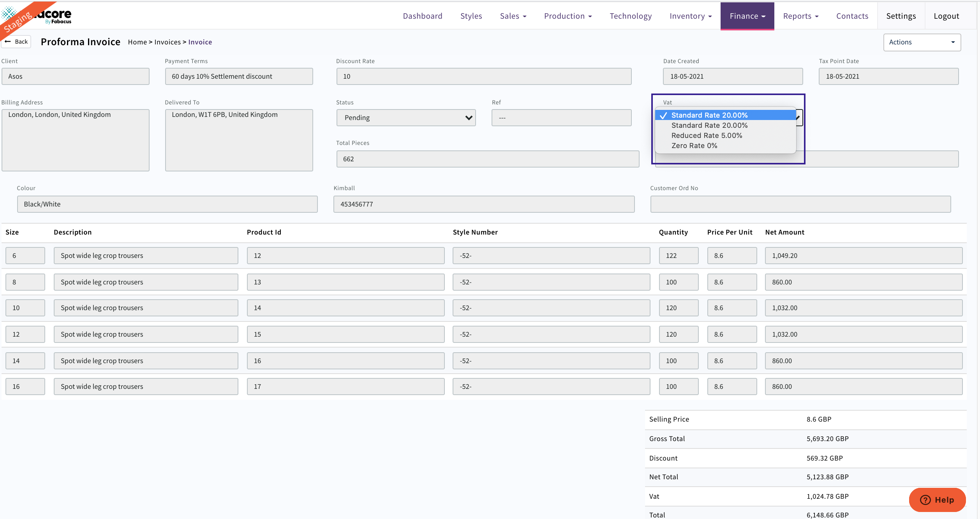Image resolution: width=980 pixels, height=519 pixels.
Task: Select Reduced Rate 5.00% Vat option
Action: coord(707,136)
